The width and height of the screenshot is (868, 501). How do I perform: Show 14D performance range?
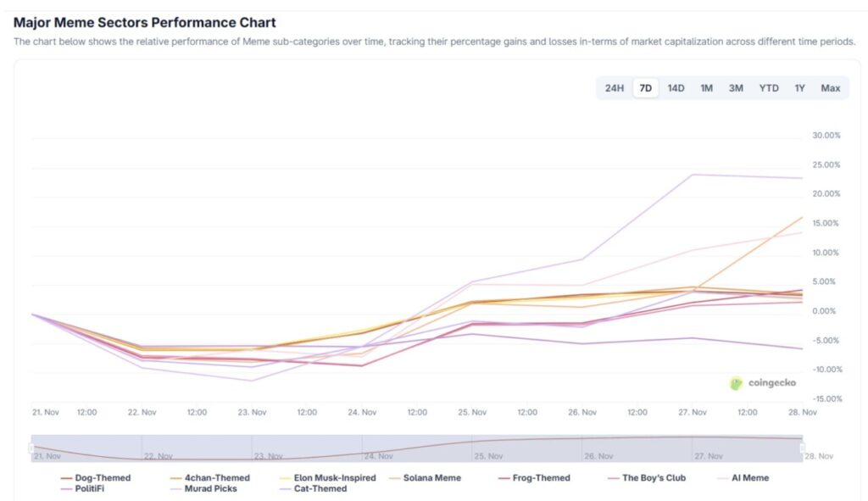676,88
